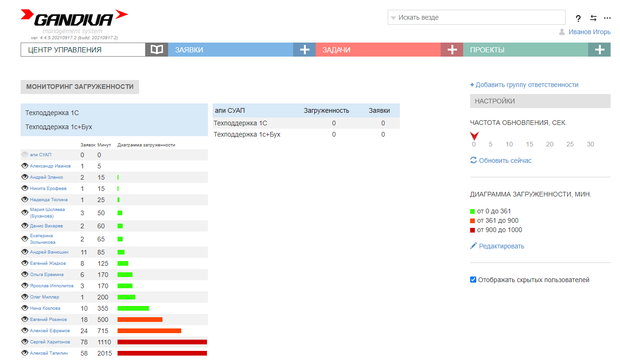Screen dimensions: 620x364
Task: Toggle visibility eye for Нина Козлова
Action: tap(25, 308)
